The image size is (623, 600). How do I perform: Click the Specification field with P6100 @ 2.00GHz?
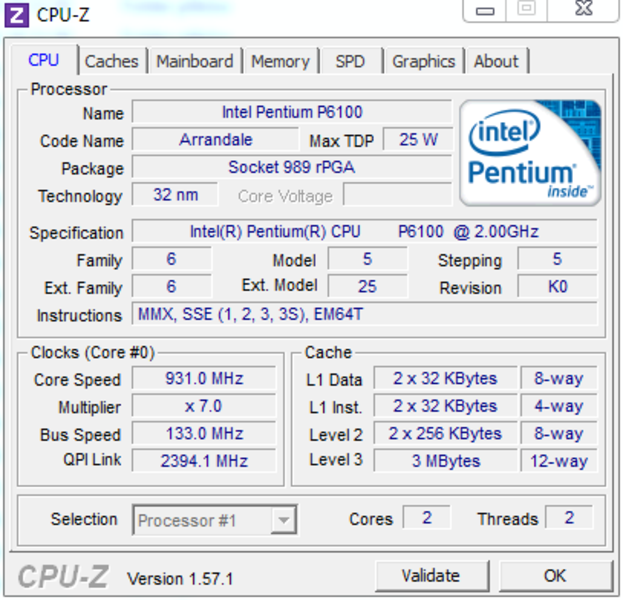[x=364, y=232]
